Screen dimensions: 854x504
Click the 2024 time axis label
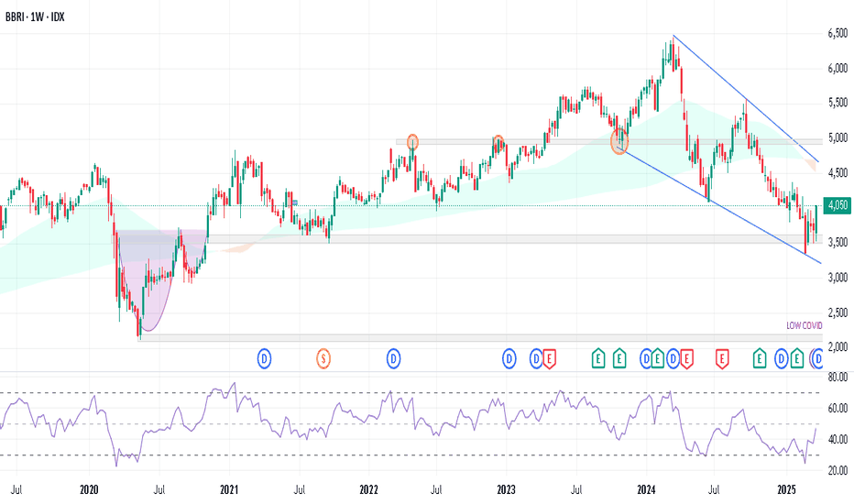647,490
